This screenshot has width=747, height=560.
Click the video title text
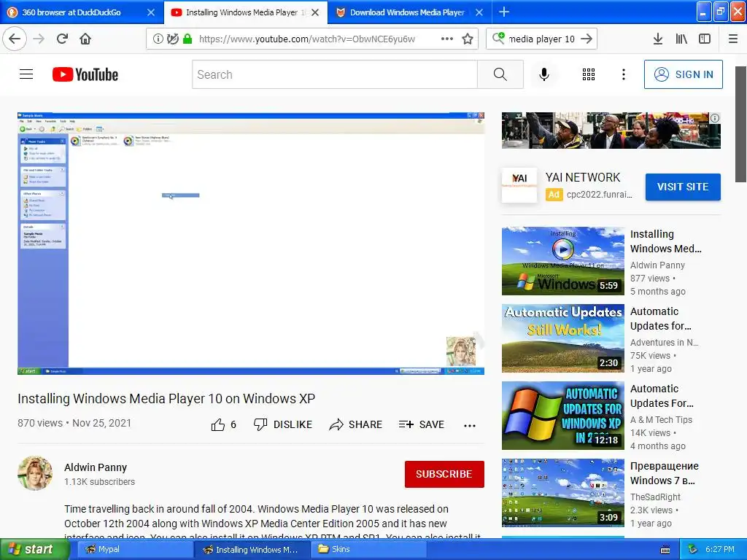(x=166, y=399)
